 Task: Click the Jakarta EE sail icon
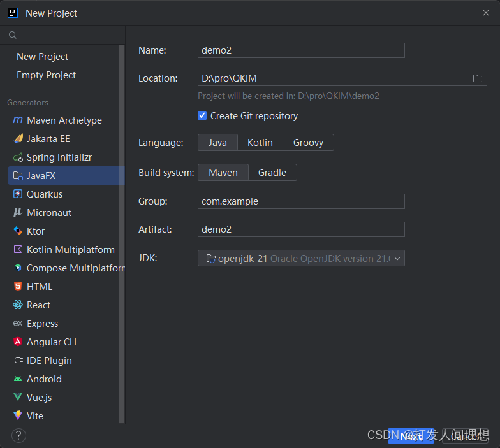coord(18,139)
